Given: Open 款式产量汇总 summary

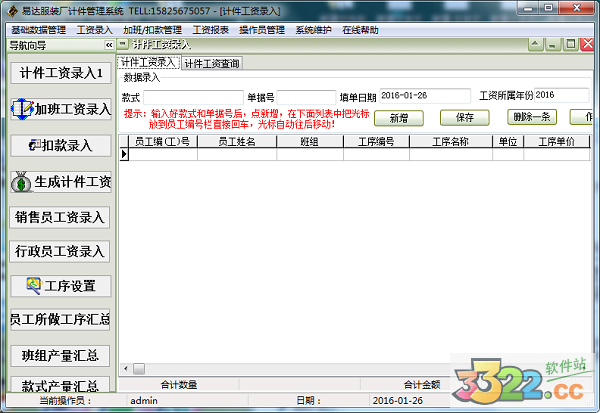Looking at the screenshot, I should click(x=60, y=384).
